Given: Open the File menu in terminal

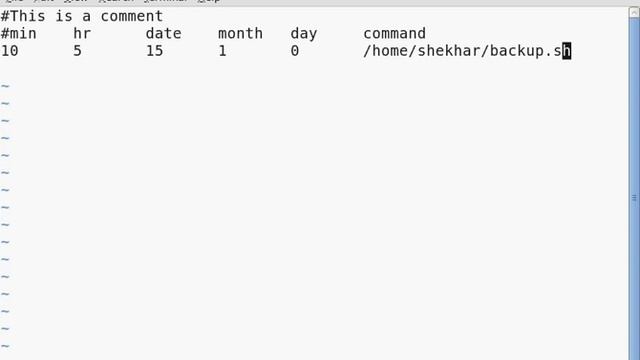Looking at the screenshot, I should 15,1.
